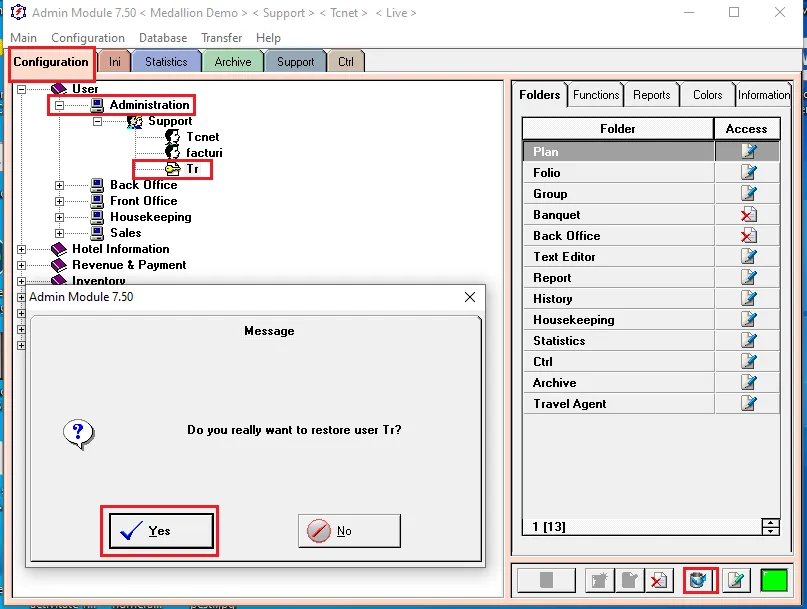Click the facturi user head icon
The image size is (807, 609).
click(x=172, y=152)
